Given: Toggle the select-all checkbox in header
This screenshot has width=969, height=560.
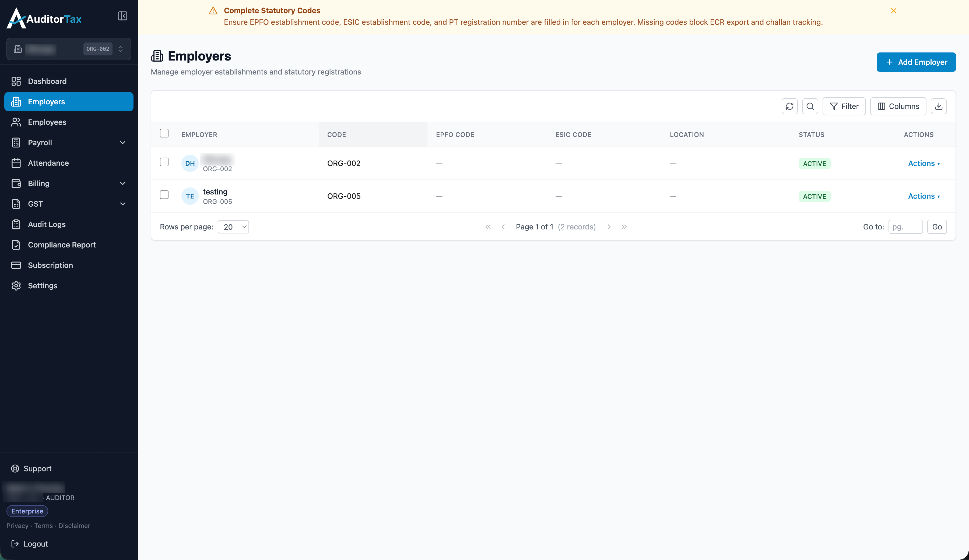Looking at the screenshot, I should coord(164,133).
